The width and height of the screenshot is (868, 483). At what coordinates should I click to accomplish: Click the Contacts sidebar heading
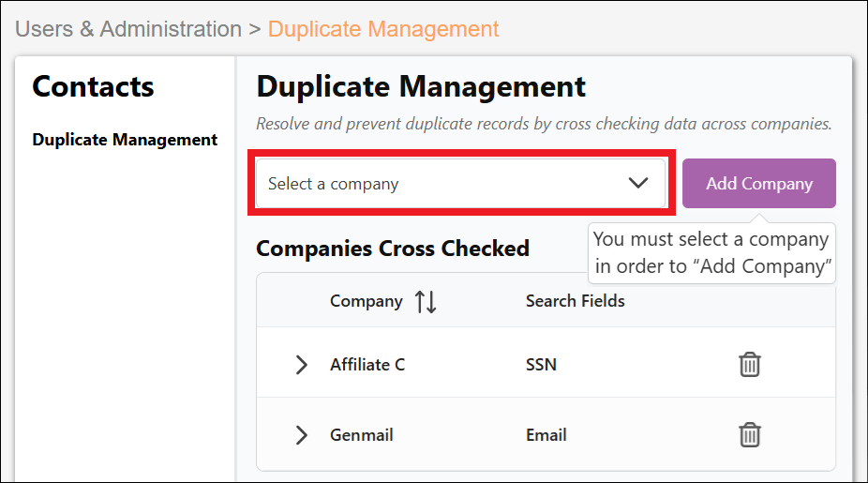93,86
